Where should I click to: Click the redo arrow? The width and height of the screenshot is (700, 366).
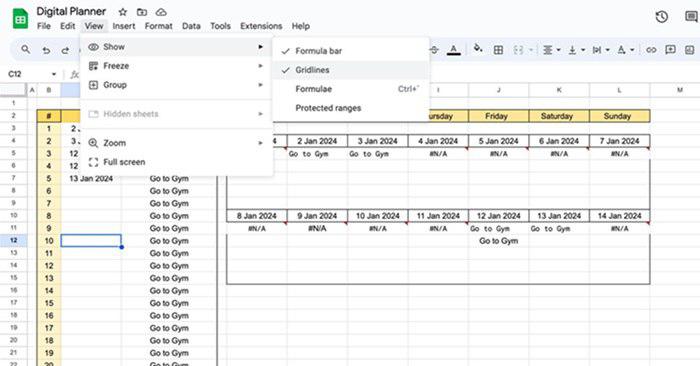[65, 50]
